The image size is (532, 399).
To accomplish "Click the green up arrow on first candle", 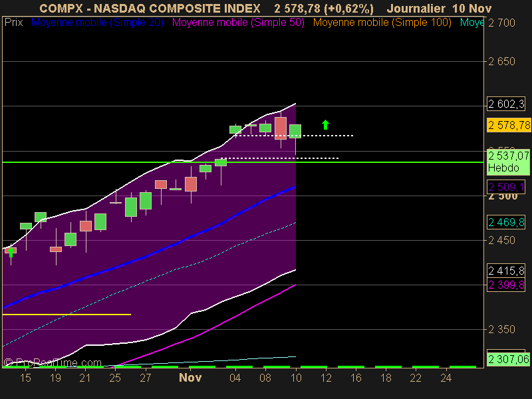I will pyautogui.click(x=11, y=252).
